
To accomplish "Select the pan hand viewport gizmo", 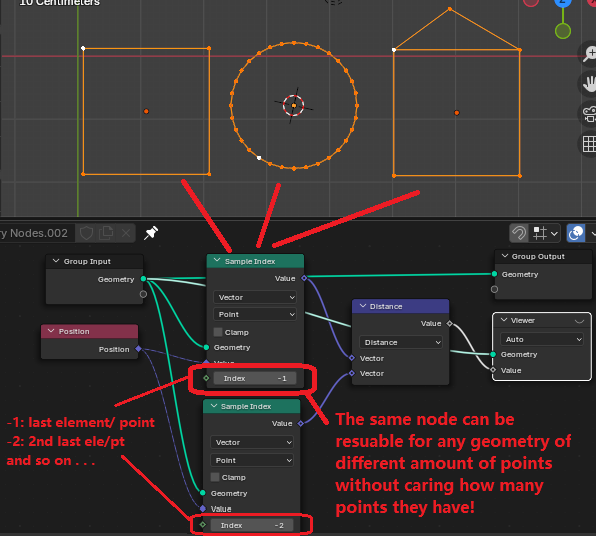I will pos(589,84).
